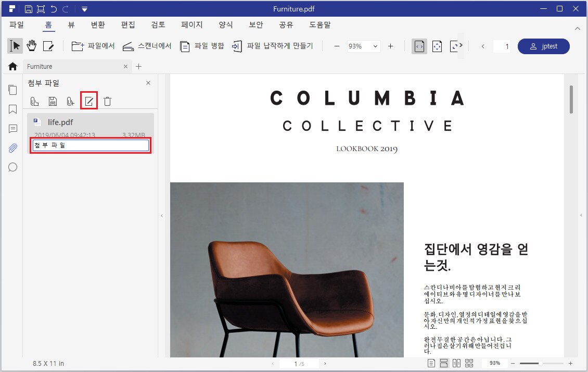The image size is (588, 372).
Task: Open the 93% zoom dropdown in the toolbar
Action: point(363,46)
